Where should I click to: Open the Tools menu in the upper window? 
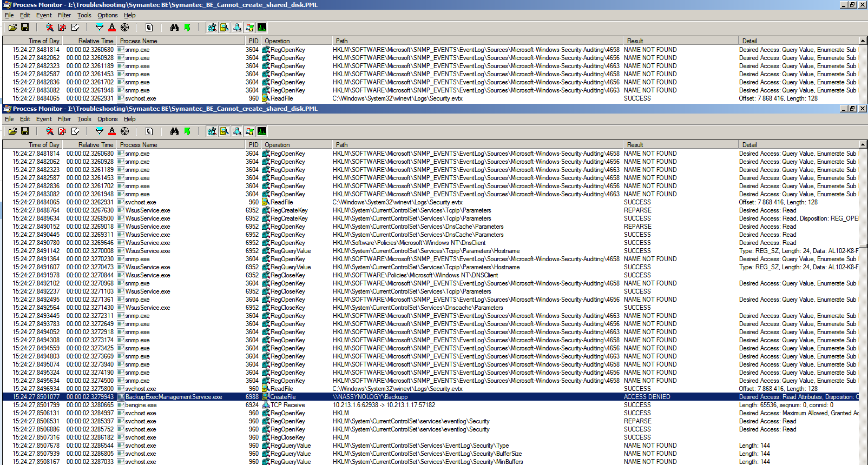tap(84, 15)
